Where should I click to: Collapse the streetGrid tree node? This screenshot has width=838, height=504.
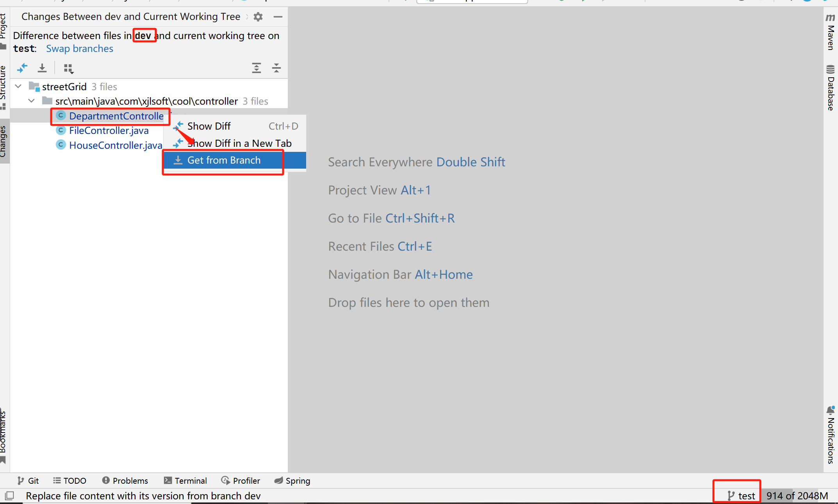click(x=18, y=86)
